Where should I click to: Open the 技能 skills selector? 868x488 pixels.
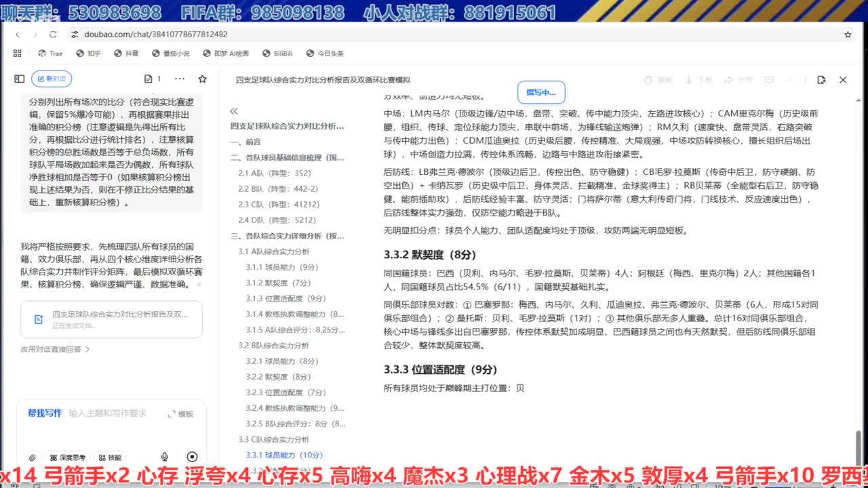[x=110, y=457]
